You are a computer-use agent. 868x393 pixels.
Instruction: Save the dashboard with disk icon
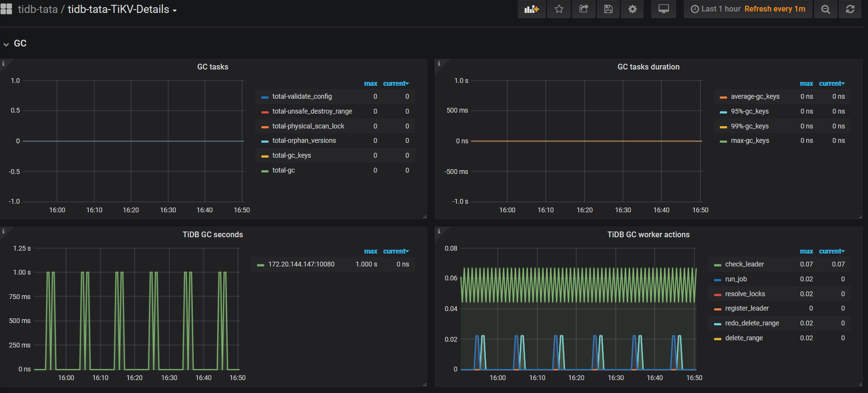608,9
